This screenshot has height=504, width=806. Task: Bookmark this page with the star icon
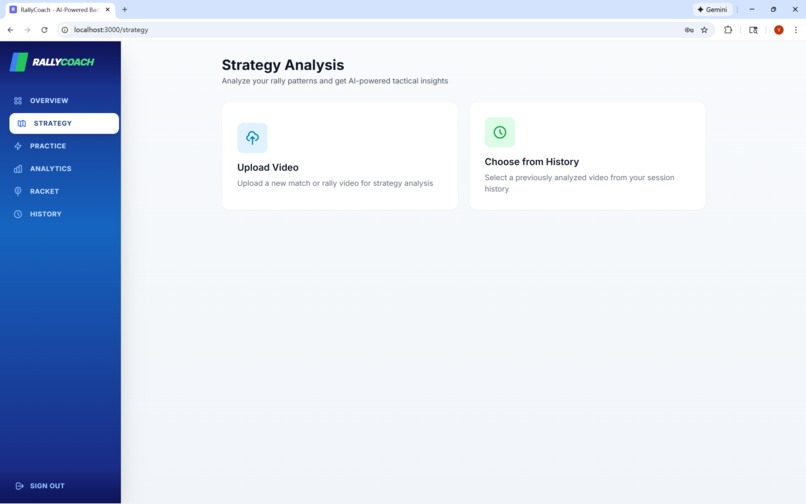pyautogui.click(x=704, y=30)
